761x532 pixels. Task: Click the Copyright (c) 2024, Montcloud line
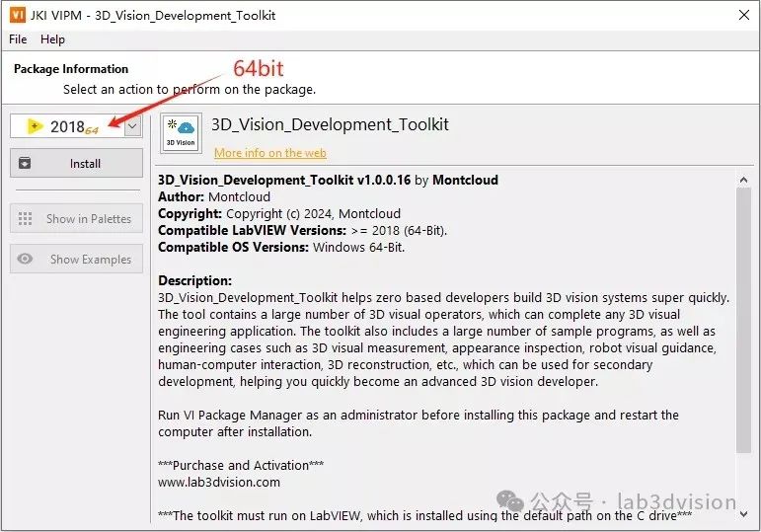279,213
